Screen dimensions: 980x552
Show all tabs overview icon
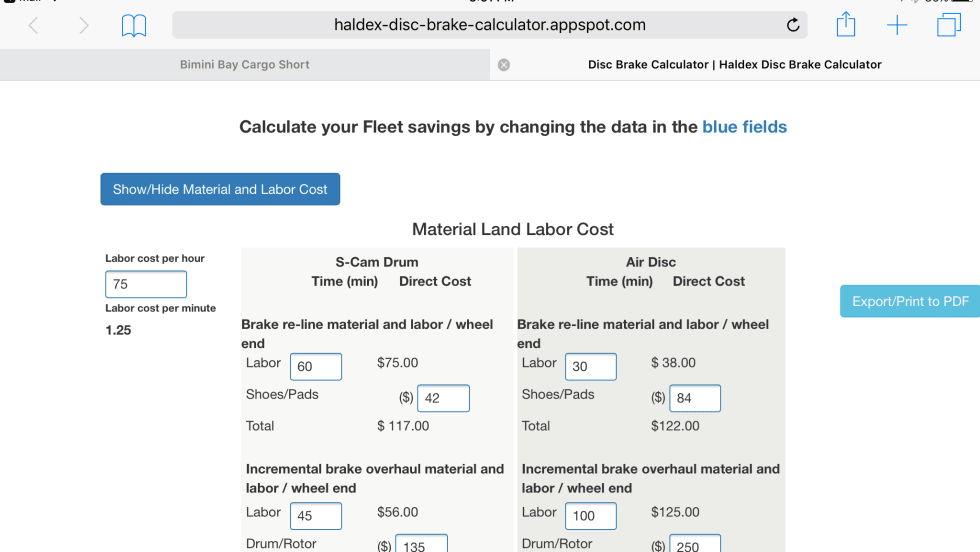coord(948,26)
